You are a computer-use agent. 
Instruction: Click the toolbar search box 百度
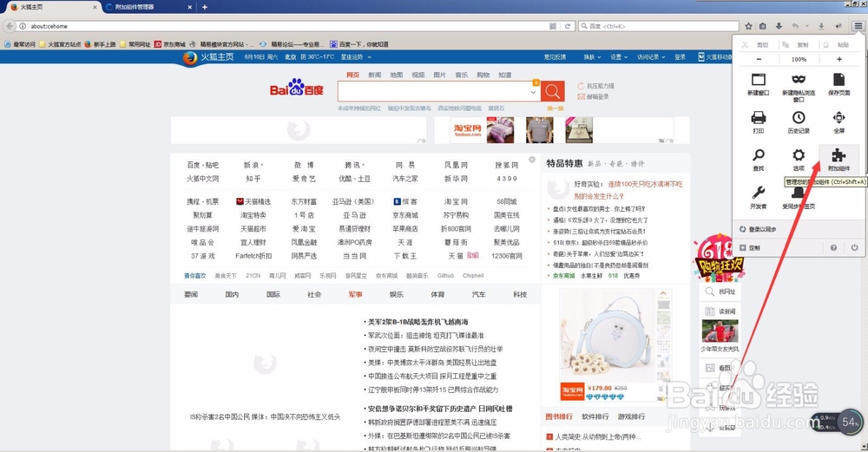point(659,26)
